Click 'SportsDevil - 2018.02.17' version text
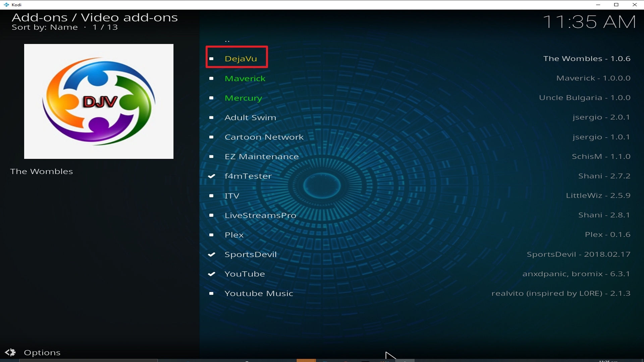 tap(579, 254)
